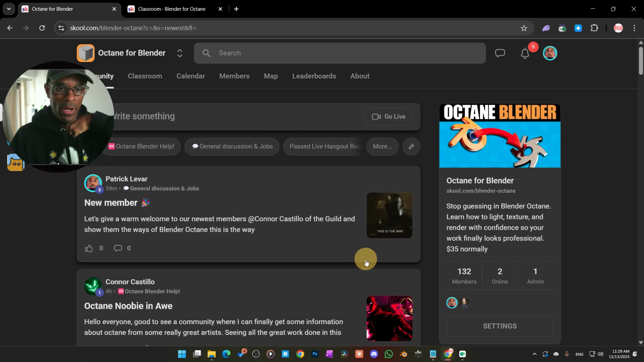Filter by General discussion & Jobs
The height and width of the screenshot is (362, 644).
coord(232,146)
